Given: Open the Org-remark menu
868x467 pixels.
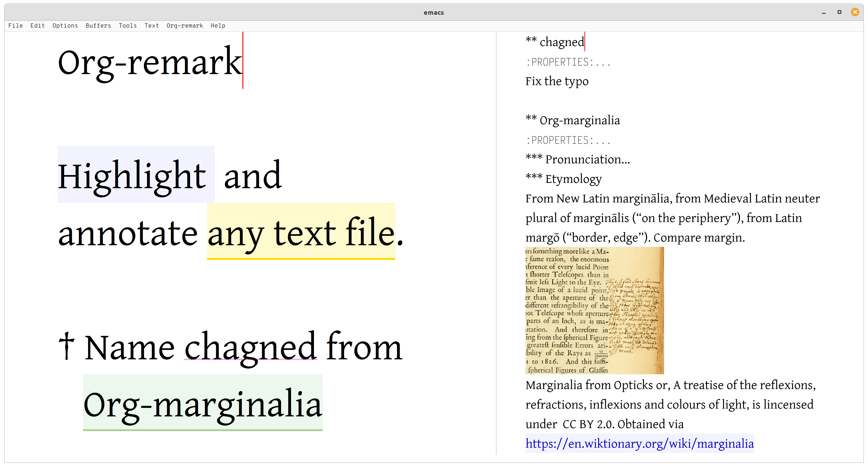Looking at the screenshot, I should pyautogui.click(x=185, y=26).
